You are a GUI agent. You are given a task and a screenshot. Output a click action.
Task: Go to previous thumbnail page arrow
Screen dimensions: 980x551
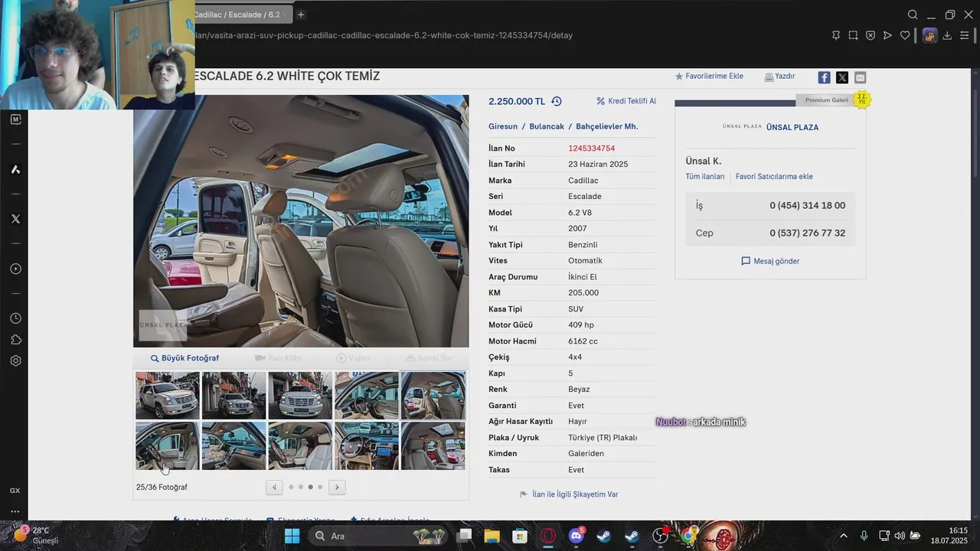[x=274, y=487]
